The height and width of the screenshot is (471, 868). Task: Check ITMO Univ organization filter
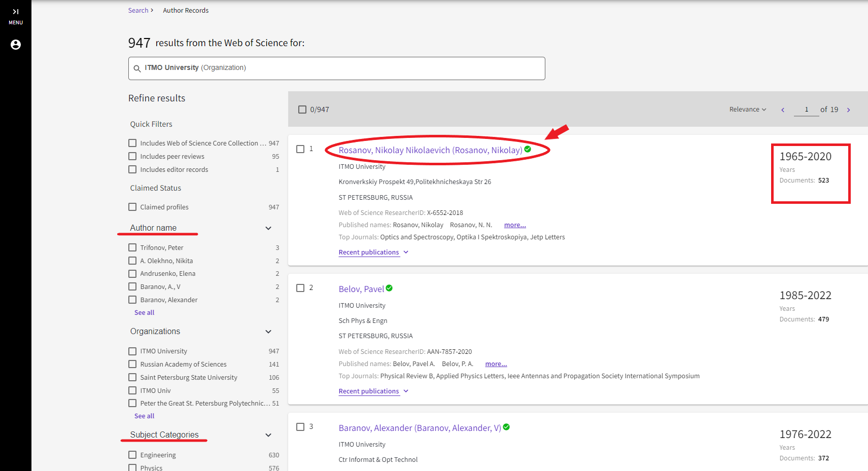[x=132, y=390]
